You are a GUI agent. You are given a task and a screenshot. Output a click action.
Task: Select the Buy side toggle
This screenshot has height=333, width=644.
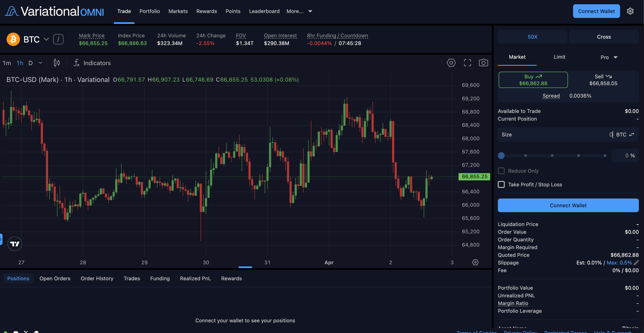click(x=533, y=80)
